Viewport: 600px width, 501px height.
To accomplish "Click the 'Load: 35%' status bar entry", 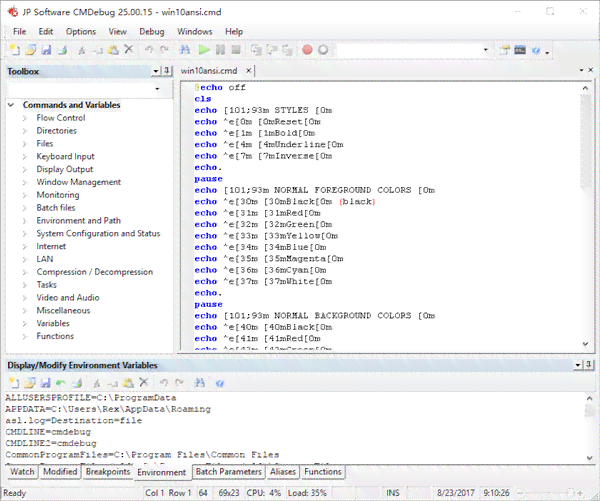I will click(307, 493).
